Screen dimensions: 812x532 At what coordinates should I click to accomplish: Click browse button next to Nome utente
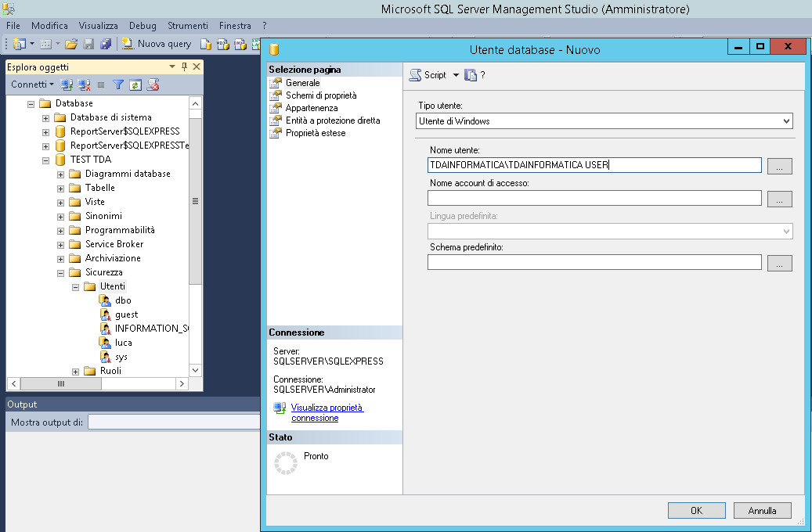pos(779,166)
